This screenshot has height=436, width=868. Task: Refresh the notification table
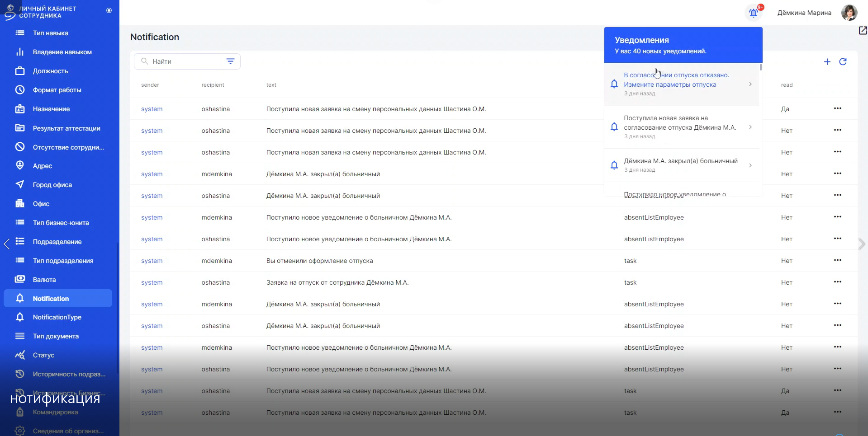843,61
